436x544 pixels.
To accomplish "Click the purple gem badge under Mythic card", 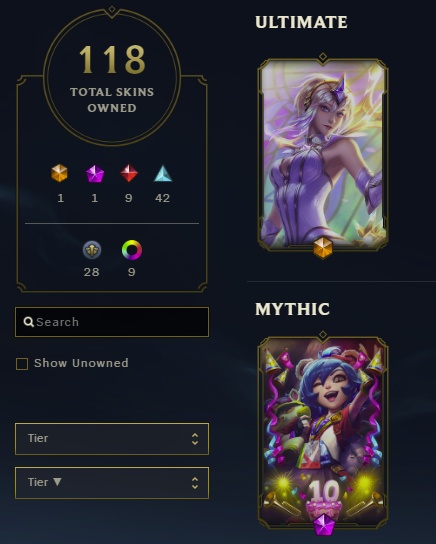I will pos(323,525).
